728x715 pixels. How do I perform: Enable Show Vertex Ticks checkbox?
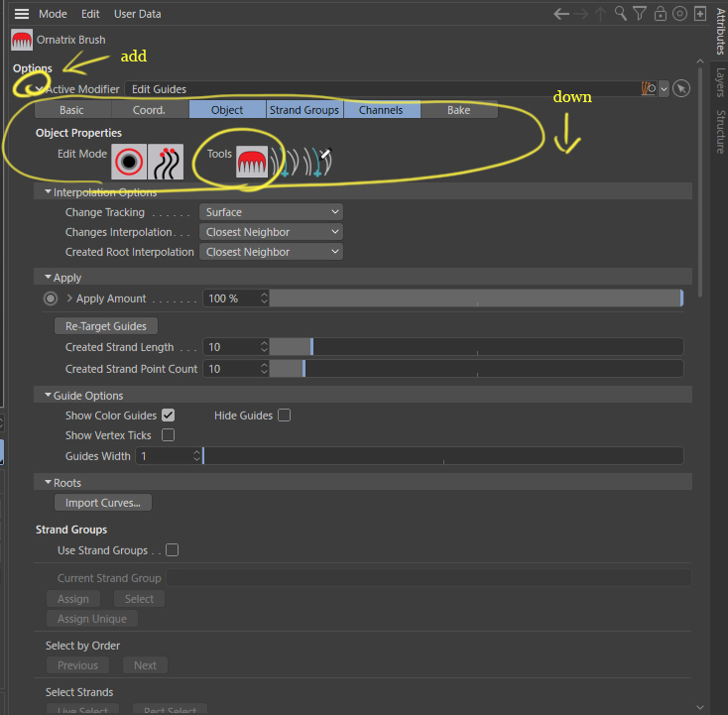click(168, 435)
